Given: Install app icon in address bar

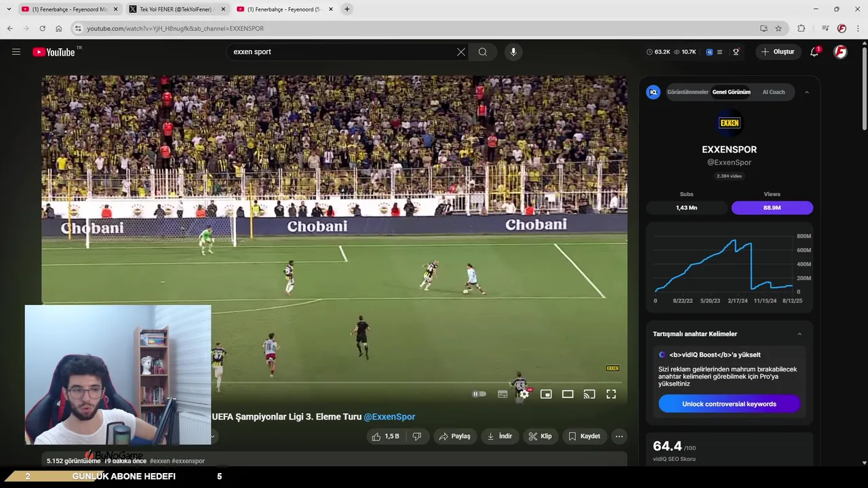Looking at the screenshot, I should [764, 28].
